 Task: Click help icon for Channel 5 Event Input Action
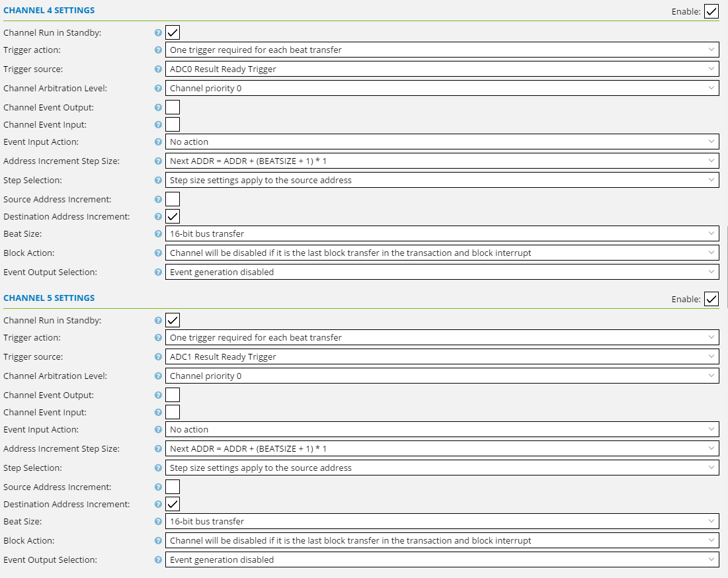tap(158, 429)
